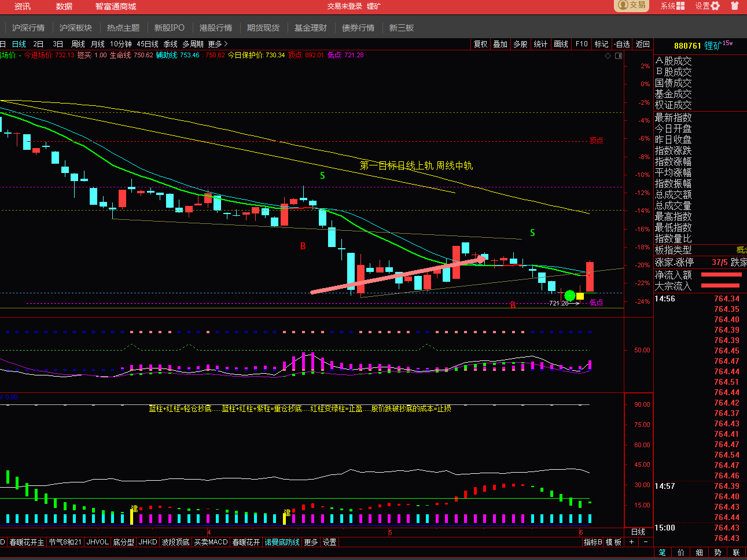747x560 pixels.
Task: Open the 系统 grid icon
Action: point(680,6)
